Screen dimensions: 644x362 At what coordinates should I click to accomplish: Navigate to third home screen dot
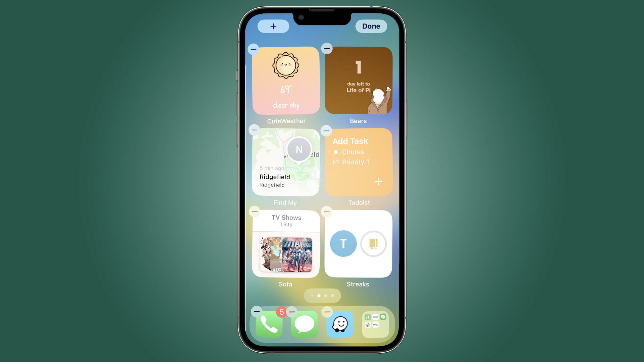pos(326,296)
